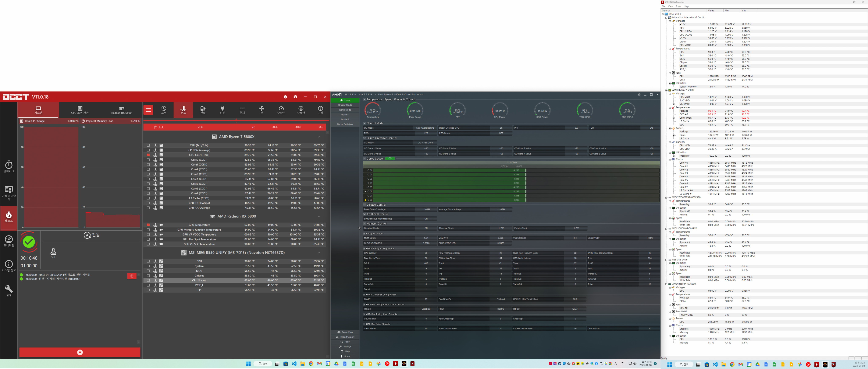Select the OCCT frequency (주파수) gauge icon

point(281,110)
